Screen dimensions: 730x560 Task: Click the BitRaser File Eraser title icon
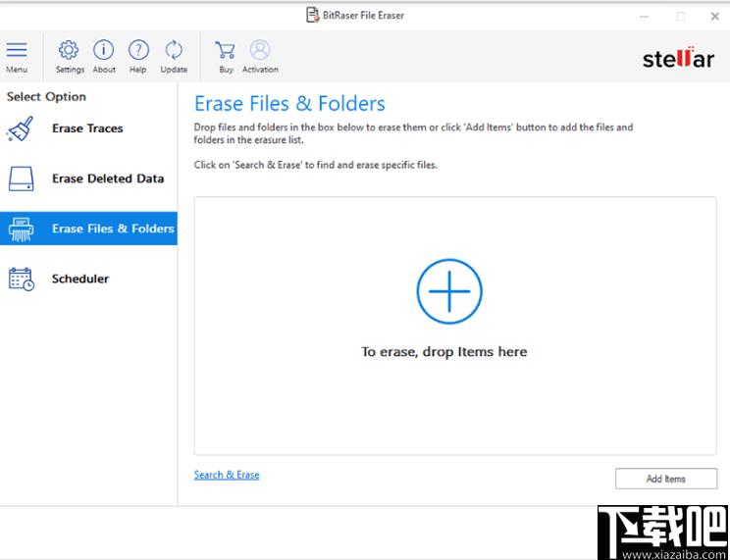click(312, 15)
